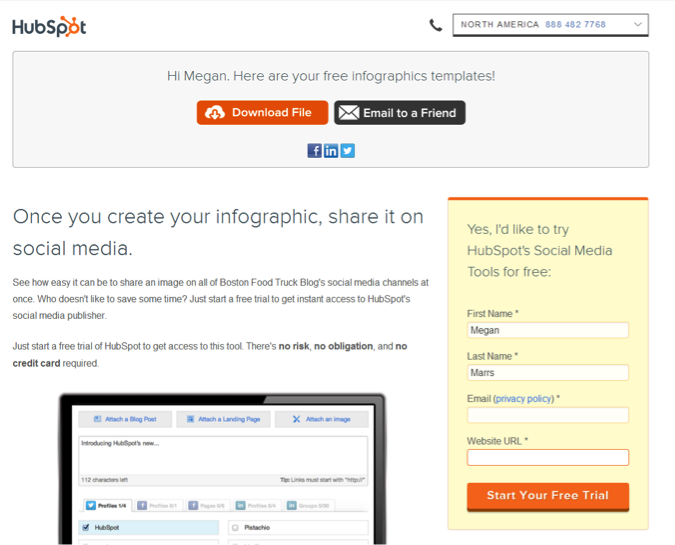
Task: Click the Download File button
Action: point(262,113)
